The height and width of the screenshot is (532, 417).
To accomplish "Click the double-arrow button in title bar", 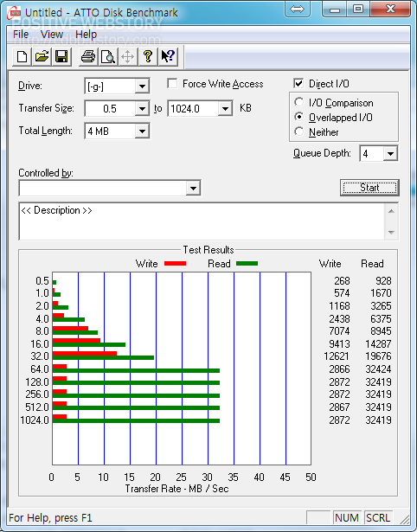I will click(x=298, y=10).
